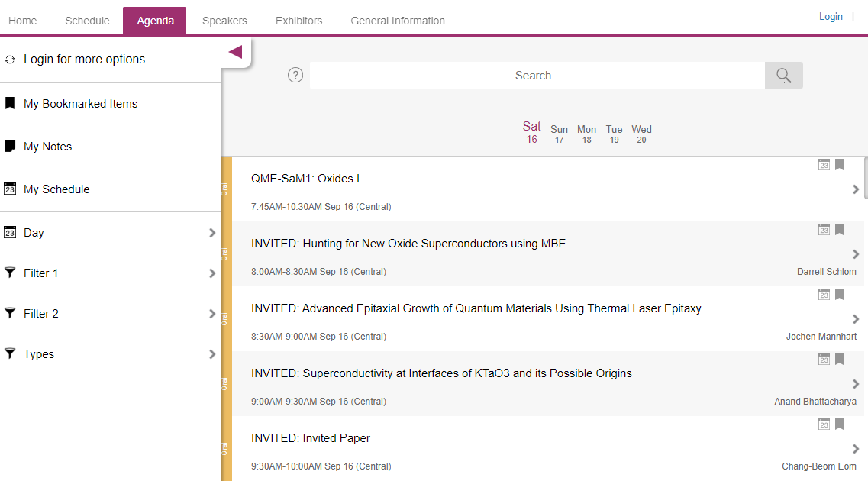
Task: Open My Notes in sidebar
Action: click(x=47, y=147)
